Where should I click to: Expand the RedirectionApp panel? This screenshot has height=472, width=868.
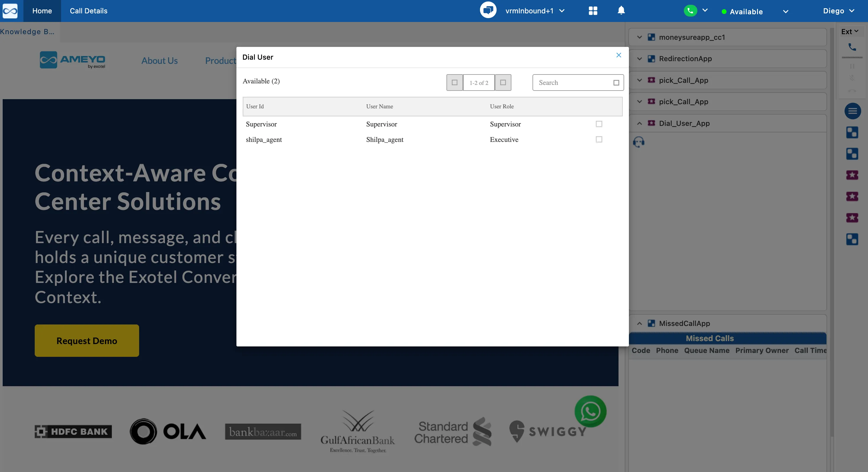[x=639, y=59]
